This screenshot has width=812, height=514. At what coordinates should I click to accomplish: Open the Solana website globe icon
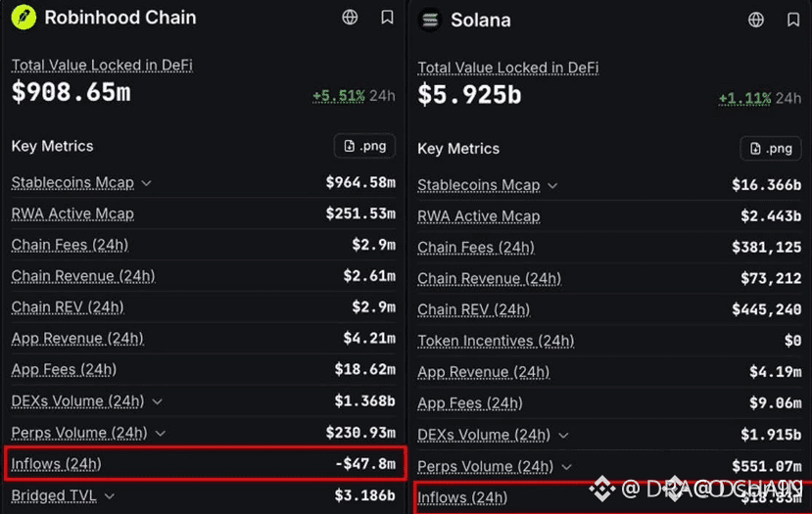coord(756,20)
